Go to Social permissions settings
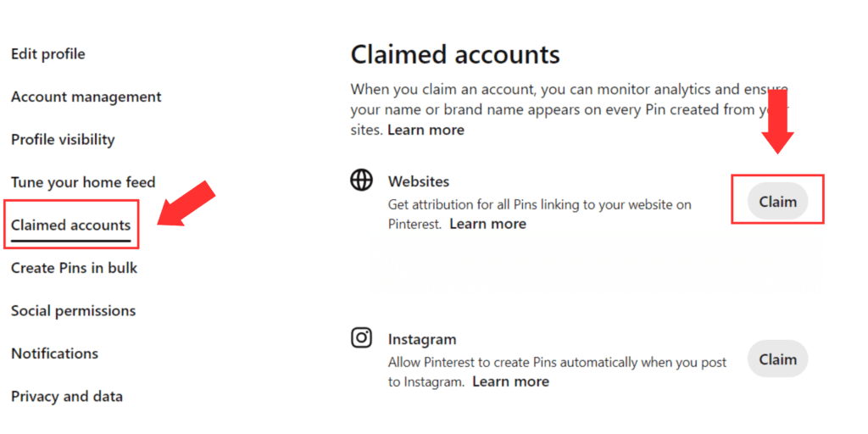The height and width of the screenshot is (434, 868). [x=73, y=310]
